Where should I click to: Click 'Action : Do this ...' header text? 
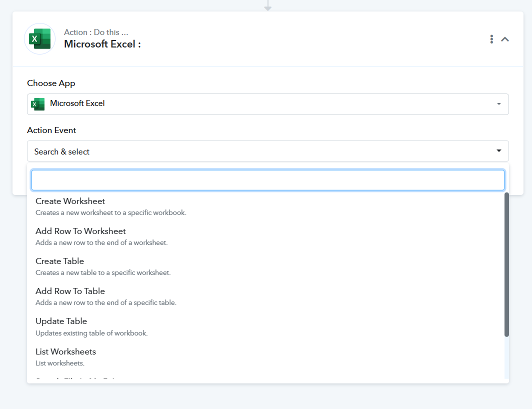pos(96,32)
